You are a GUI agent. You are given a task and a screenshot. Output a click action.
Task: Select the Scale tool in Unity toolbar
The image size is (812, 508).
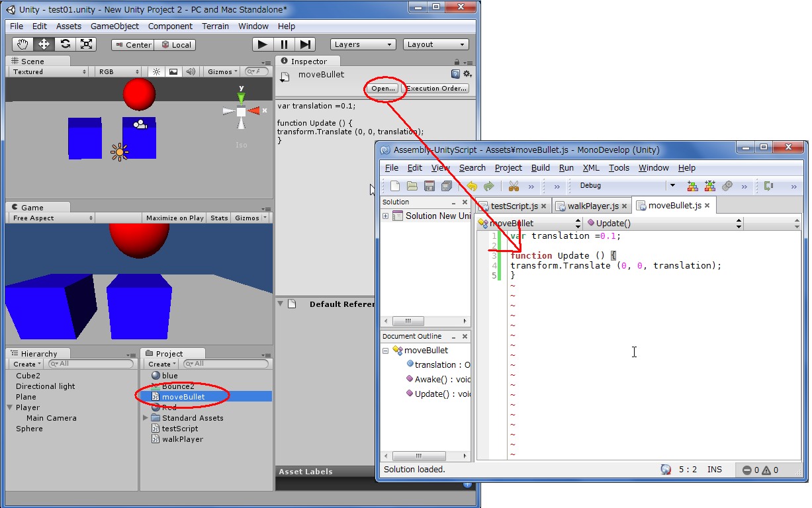86,44
